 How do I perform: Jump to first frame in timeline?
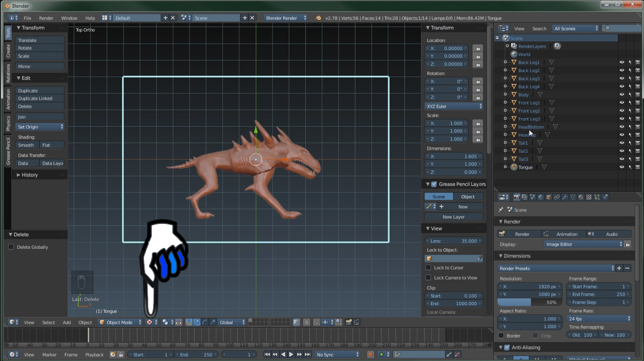click(x=267, y=355)
